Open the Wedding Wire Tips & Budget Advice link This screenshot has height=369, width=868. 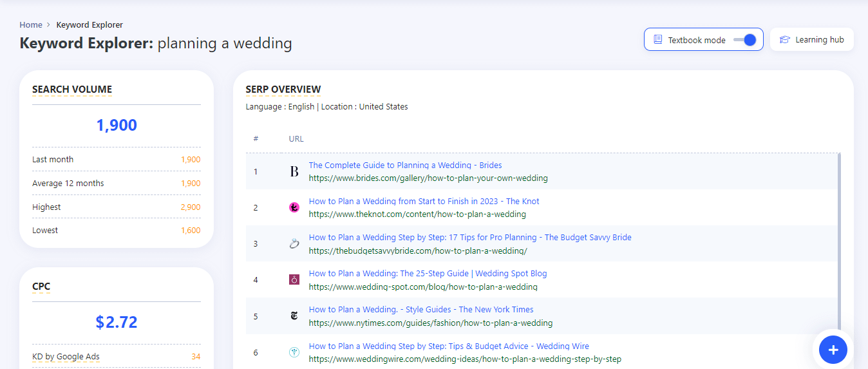[449, 346]
